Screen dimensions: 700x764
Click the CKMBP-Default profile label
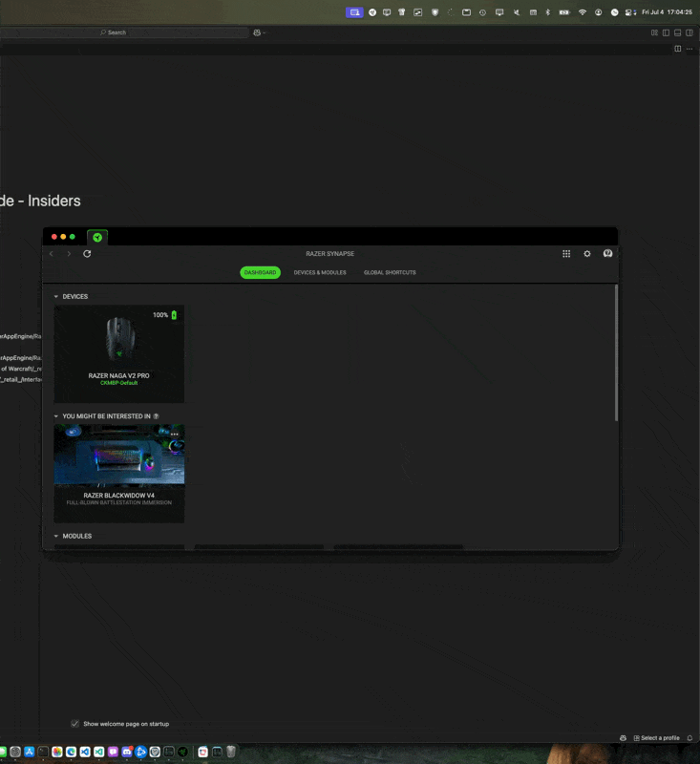tap(118, 383)
